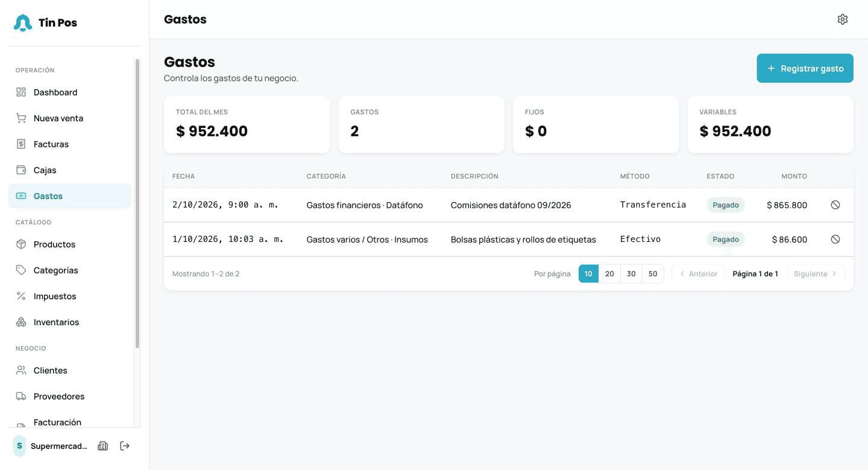Click the Impuestos percent icon
The width and height of the screenshot is (868, 470).
(x=21, y=296)
